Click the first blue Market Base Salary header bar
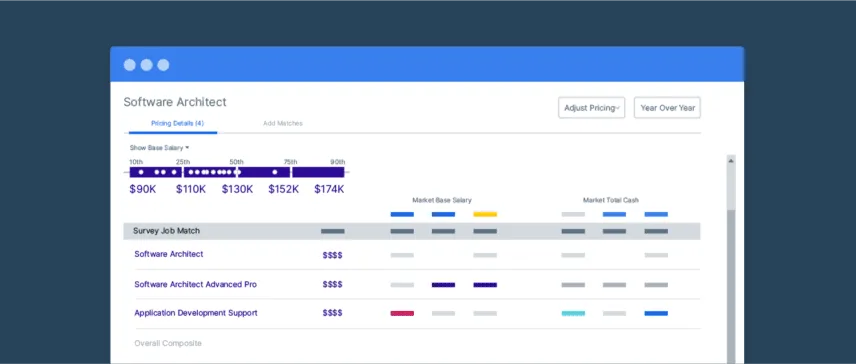Screen dimensions: 856x364 pyautogui.click(x=402, y=214)
